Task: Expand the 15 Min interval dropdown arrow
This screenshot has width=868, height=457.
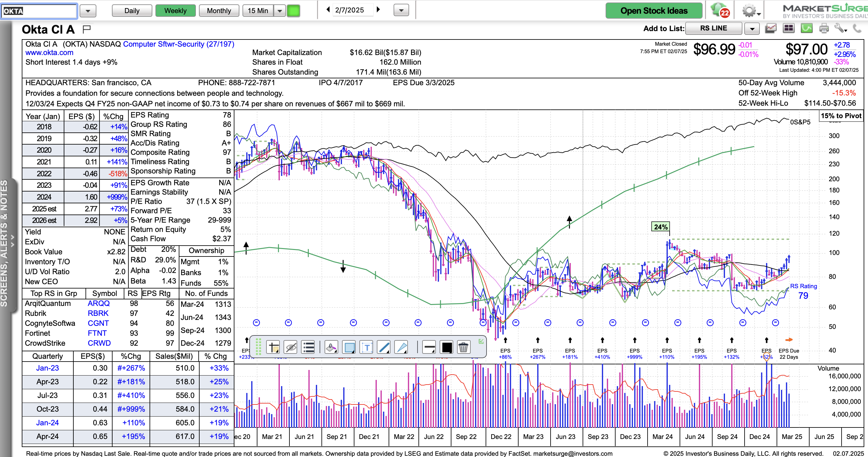Action: [x=279, y=11]
